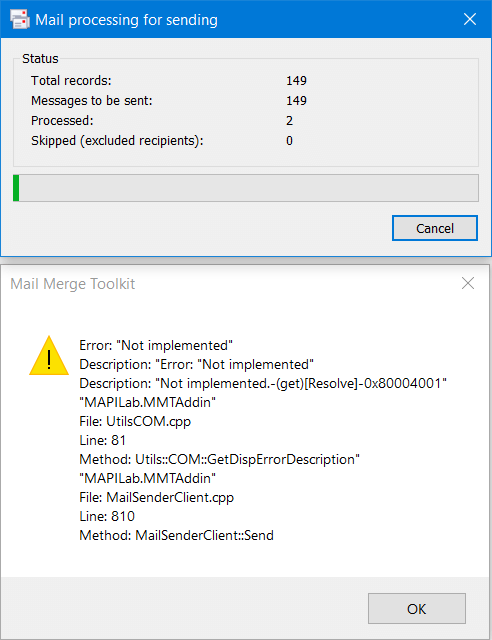
Task: Click the green mail processing progress bar
Action: (x=246, y=188)
